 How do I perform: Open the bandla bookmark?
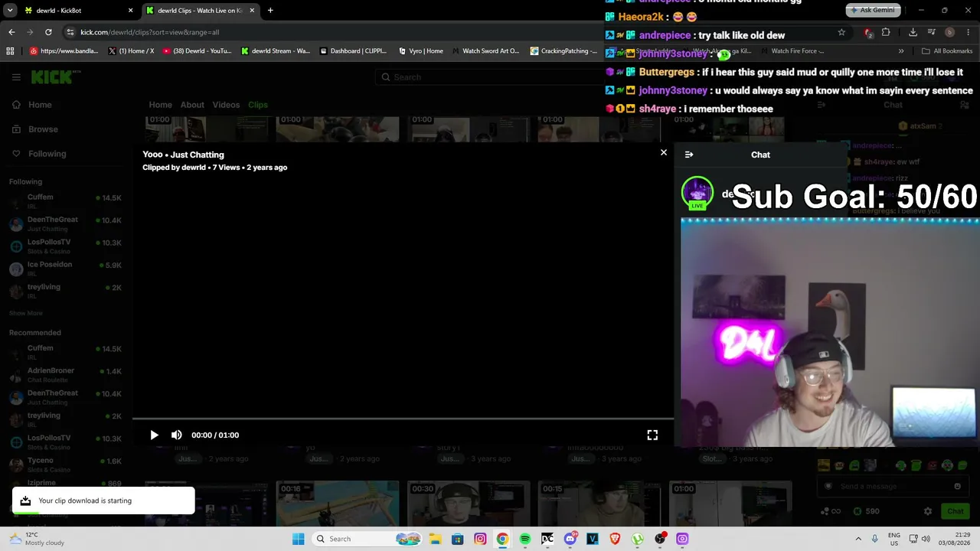(x=64, y=51)
